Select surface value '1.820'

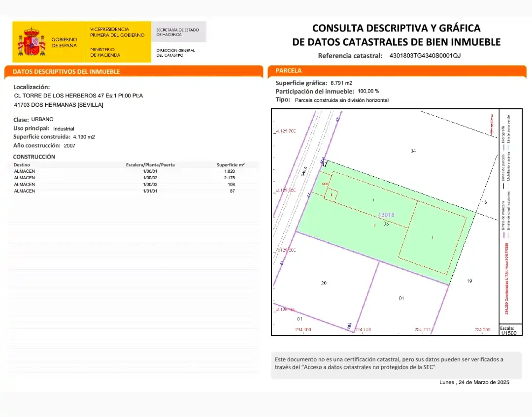tap(230, 171)
